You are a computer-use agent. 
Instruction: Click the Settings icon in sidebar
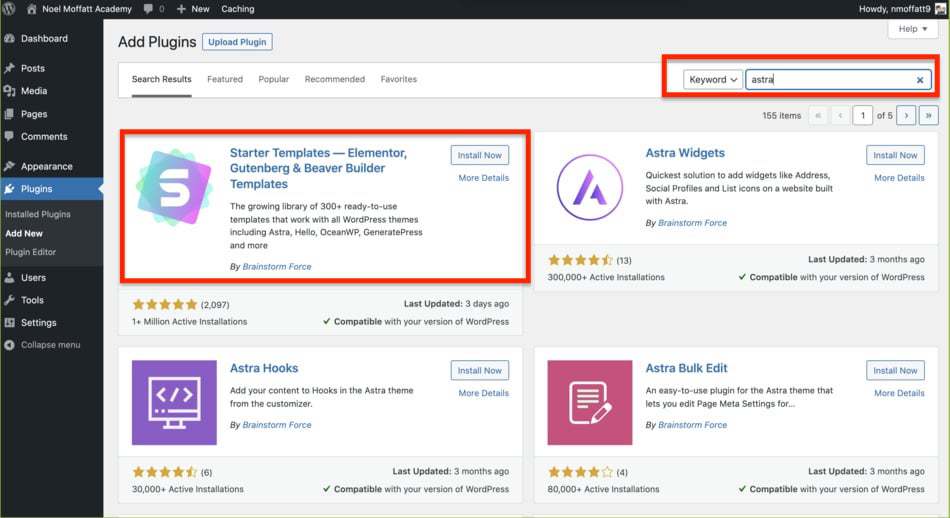[9, 322]
